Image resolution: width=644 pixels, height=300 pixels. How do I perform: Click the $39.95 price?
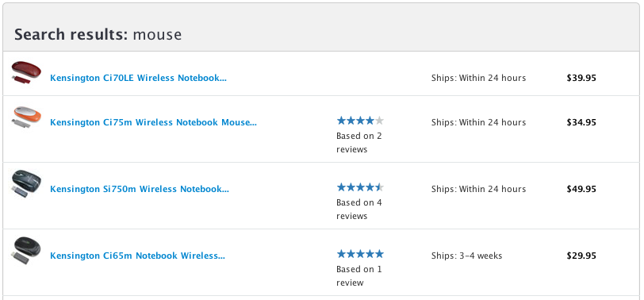pos(581,78)
